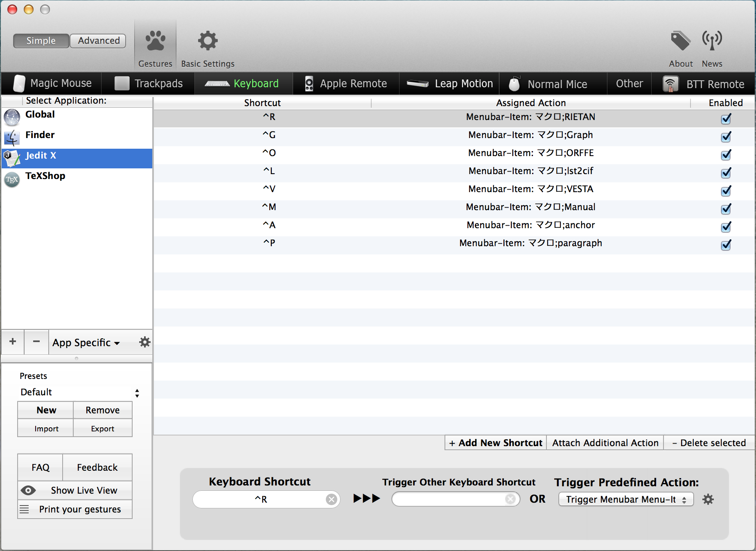Switch to the Magic Mouse tab
This screenshot has height=551, width=756.
(x=52, y=84)
